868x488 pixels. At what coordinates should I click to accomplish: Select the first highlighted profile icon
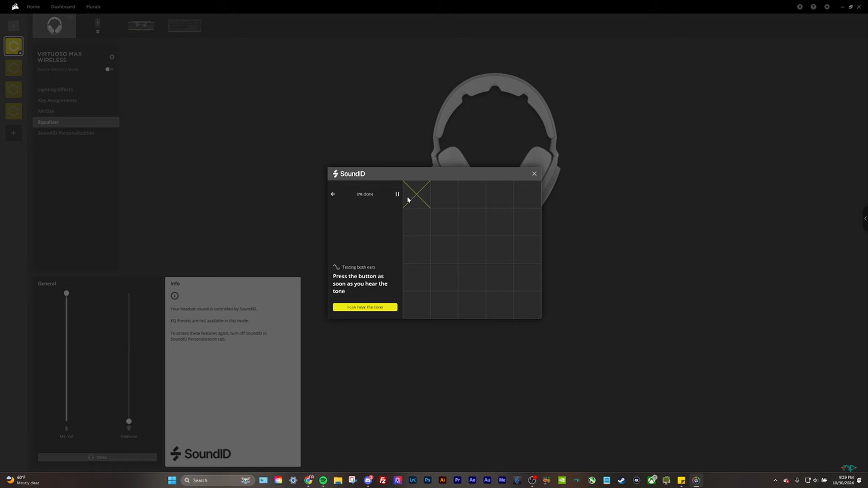click(x=14, y=46)
